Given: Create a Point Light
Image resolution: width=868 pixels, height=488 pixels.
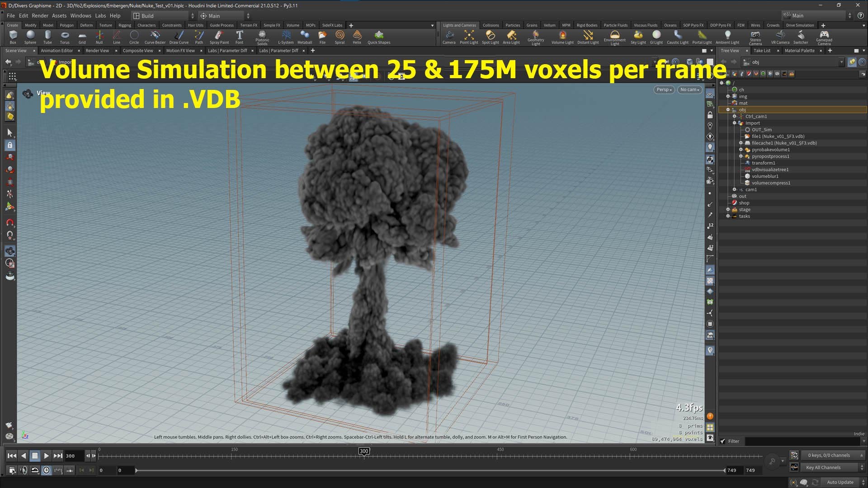Looking at the screenshot, I should point(469,37).
